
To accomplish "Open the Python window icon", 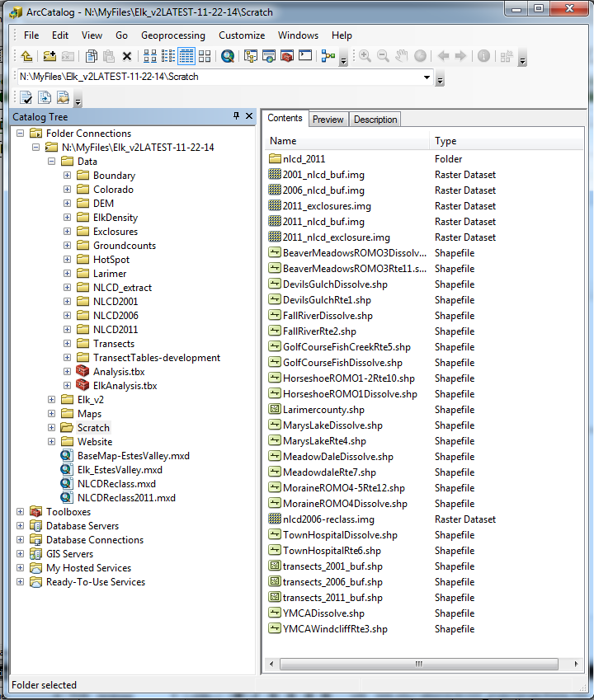I will (305, 56).
